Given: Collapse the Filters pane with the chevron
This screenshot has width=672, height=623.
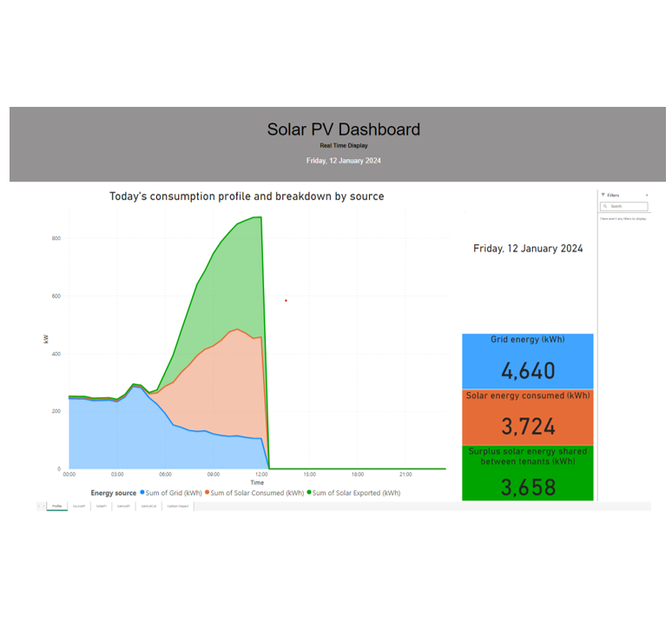Looking at the screenshot, I should 647,196.
